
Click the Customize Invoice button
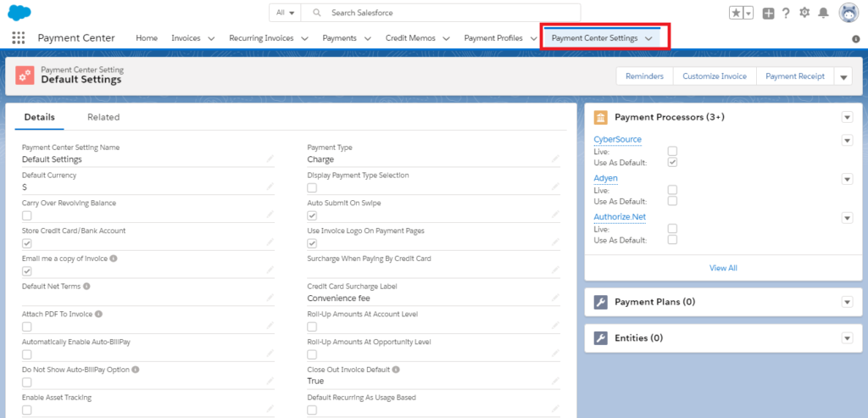(x=715, y=76)
